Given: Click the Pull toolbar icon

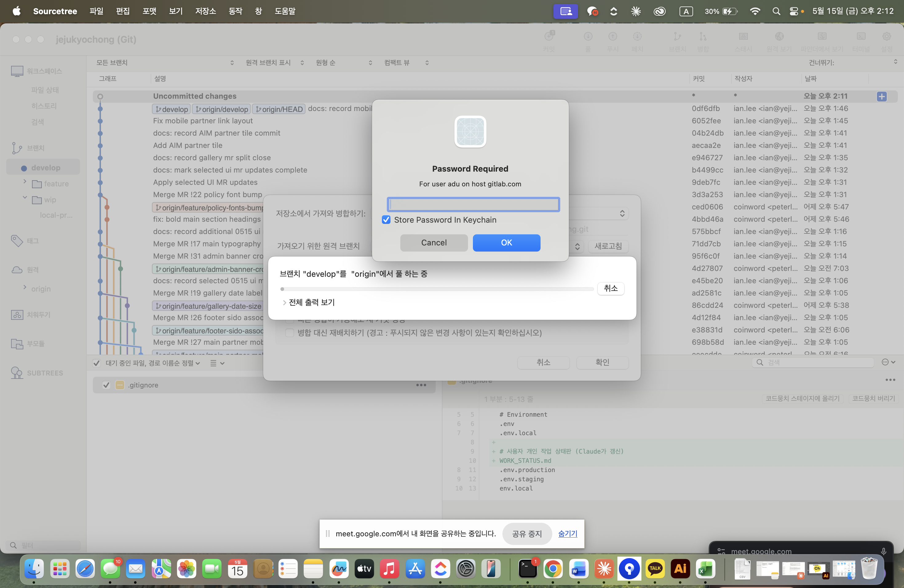Looking at the screenshot, I should tap(588, 41).
